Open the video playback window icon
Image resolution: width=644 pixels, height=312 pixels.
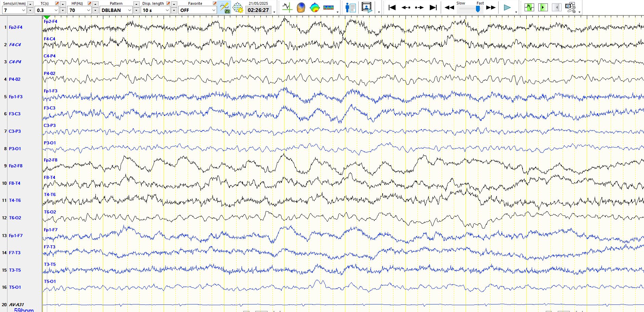pyautogui.click(x=367, y=8)
